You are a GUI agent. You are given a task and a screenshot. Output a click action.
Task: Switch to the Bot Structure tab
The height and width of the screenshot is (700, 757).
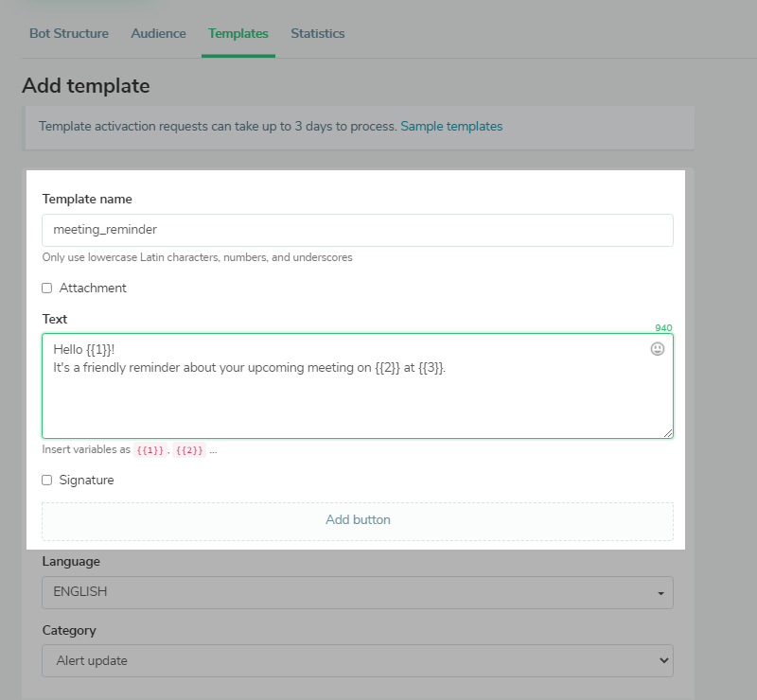coord(69,33)
